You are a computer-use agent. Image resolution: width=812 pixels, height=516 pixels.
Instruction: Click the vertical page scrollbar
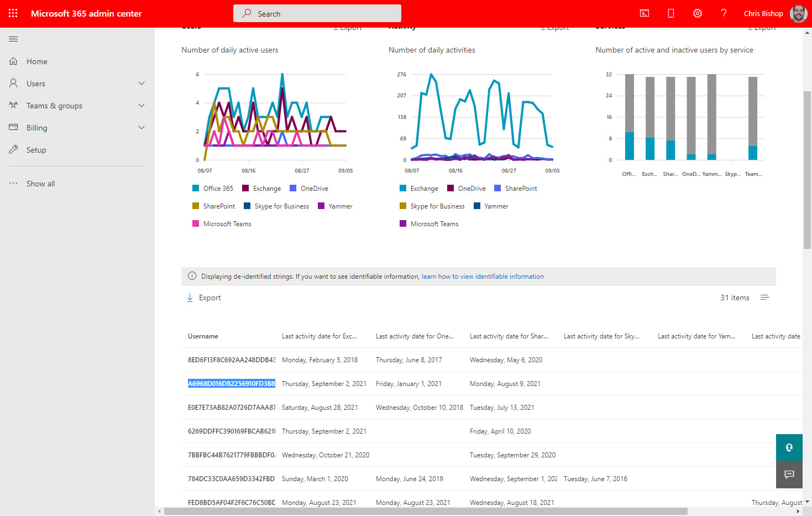pyautogui.click(x=807, y=170)
